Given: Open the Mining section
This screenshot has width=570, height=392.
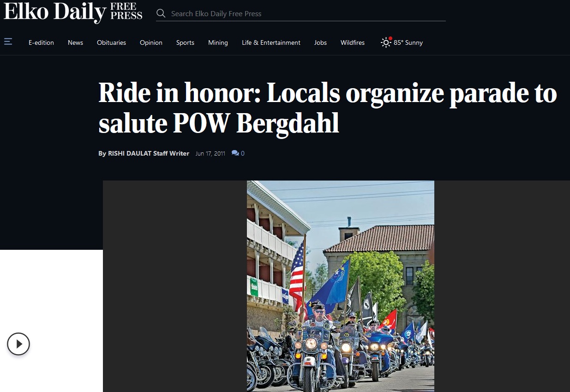Looking at the screenshot, I should click(218, 42).
